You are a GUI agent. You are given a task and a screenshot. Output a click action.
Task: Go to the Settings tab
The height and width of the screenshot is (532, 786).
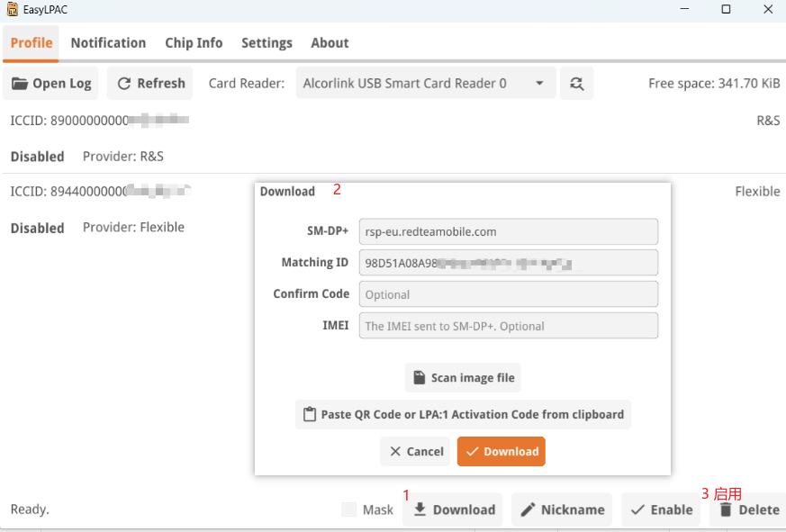tap(267, 43)
